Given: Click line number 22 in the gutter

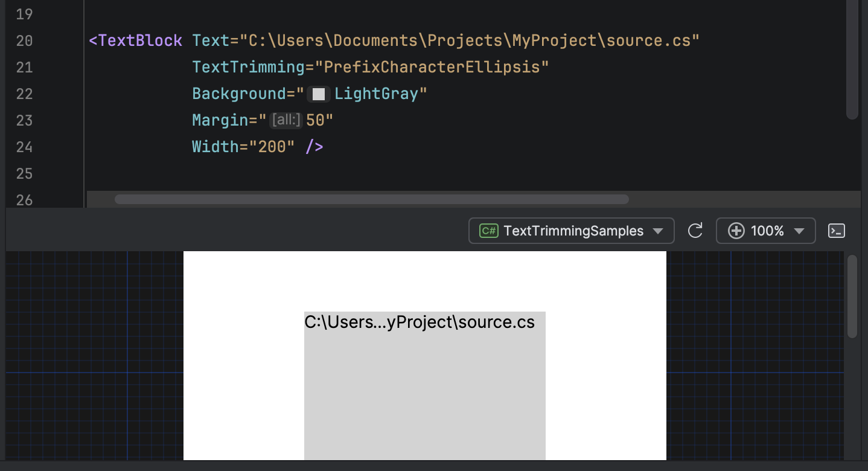Looking at the screenshot, I should pos(24,94).
